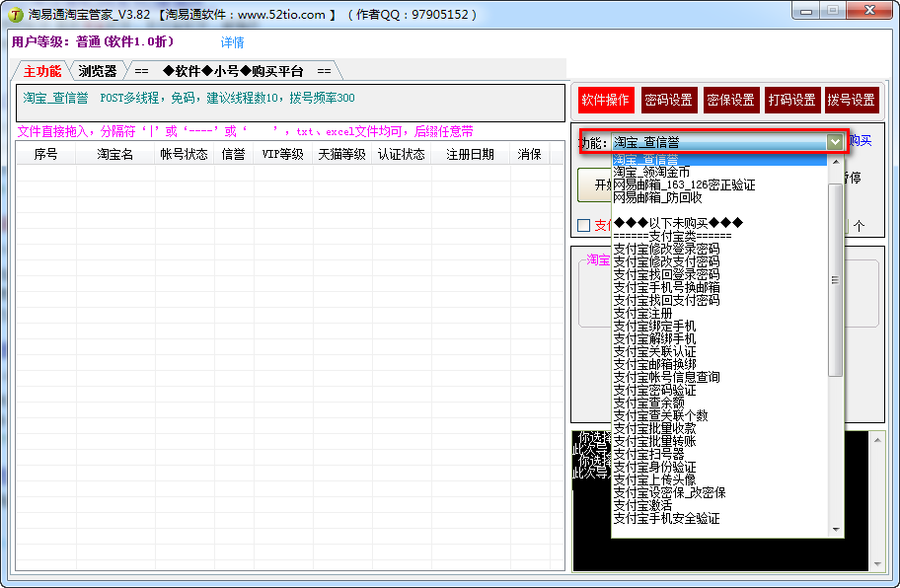900x588 pixels.
Task: Collapse the 功能 combo box arrow
Action: 836,142
